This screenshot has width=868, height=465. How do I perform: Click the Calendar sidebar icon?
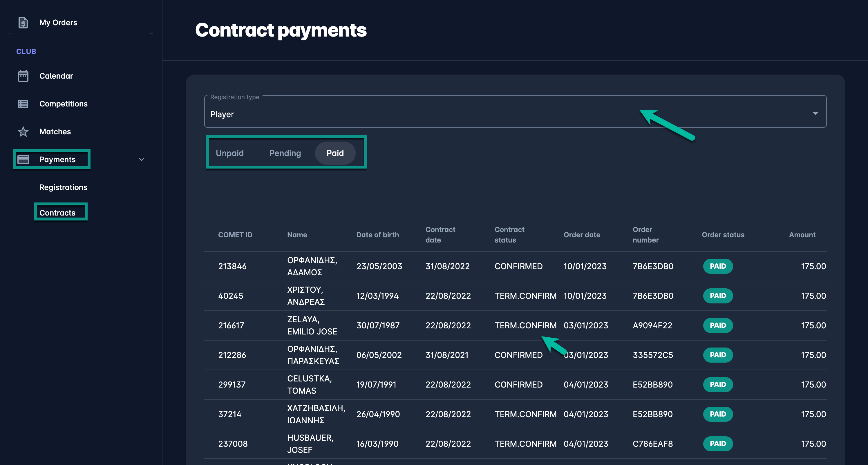[23, 76]
